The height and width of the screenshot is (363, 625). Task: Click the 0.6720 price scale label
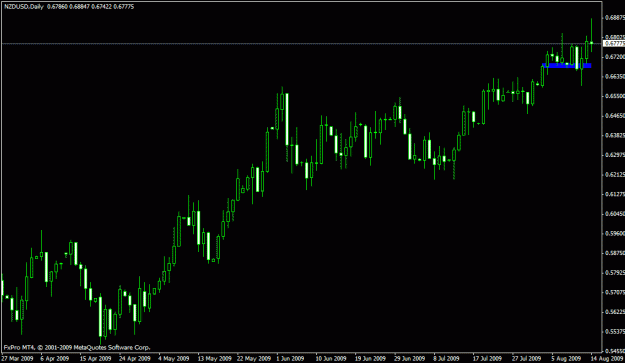point(615,57)
